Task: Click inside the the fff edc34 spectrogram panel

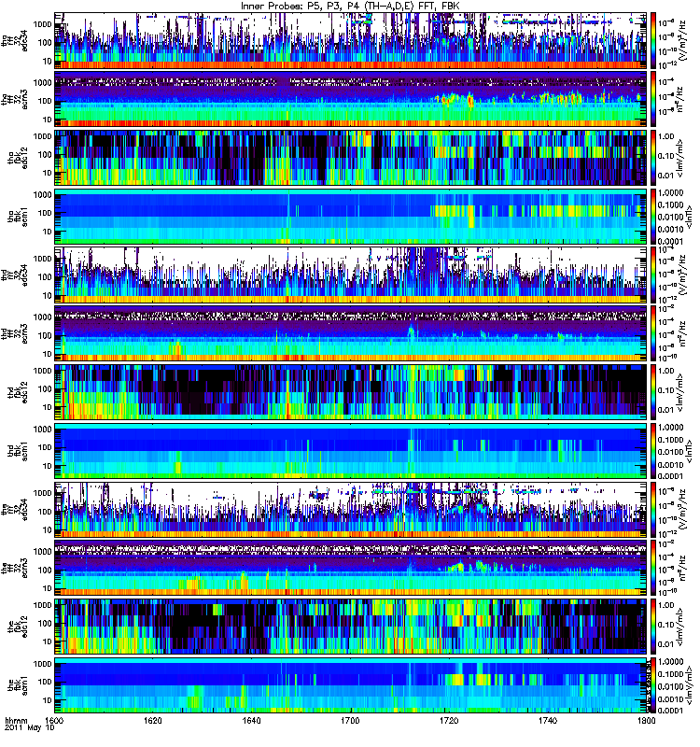Action: (351, 509)
